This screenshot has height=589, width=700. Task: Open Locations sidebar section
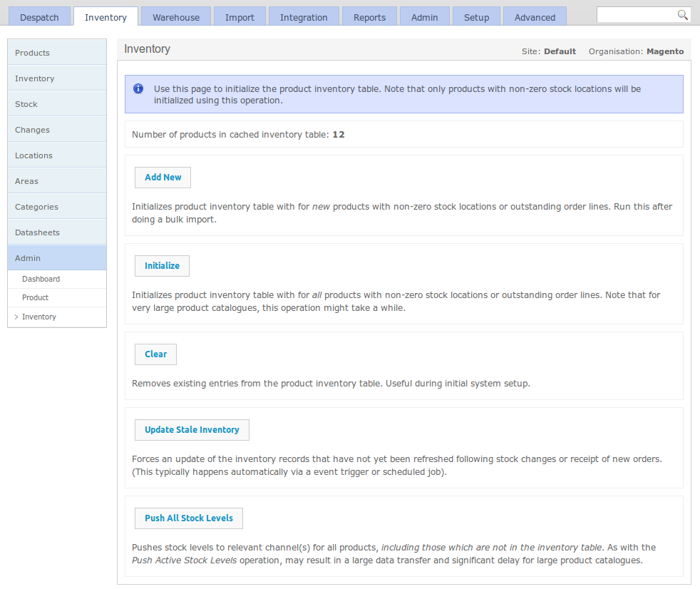(57, 155)
